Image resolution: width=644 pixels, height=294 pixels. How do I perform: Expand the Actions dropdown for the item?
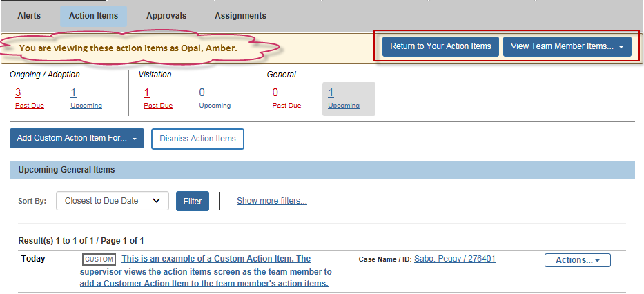[x=578, y=260]
